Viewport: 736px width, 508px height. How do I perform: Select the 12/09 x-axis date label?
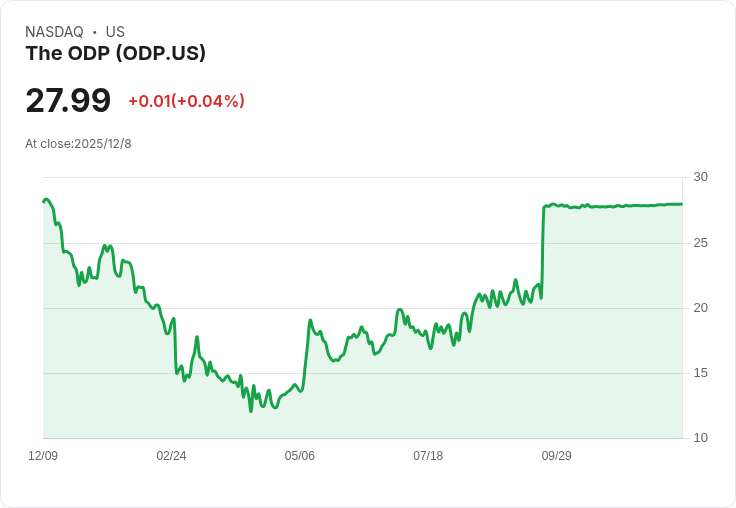pos(43,455)
